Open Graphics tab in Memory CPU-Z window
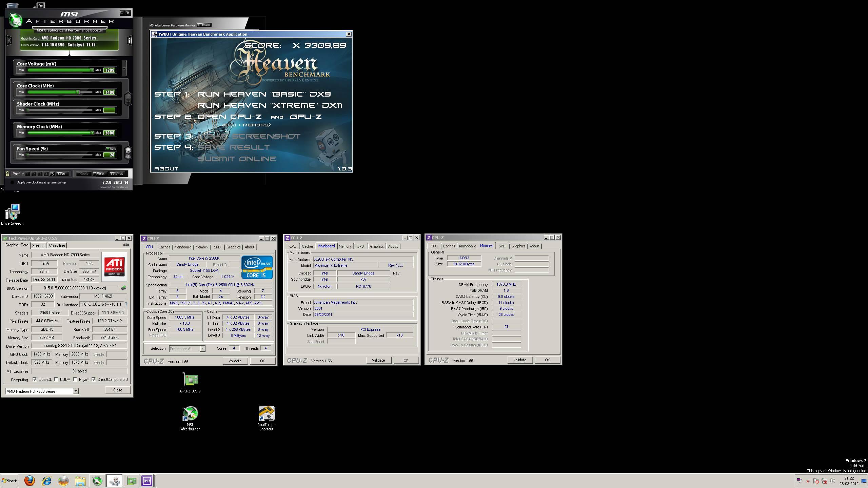Screen dimensions: 868x488 coord(518,246)
